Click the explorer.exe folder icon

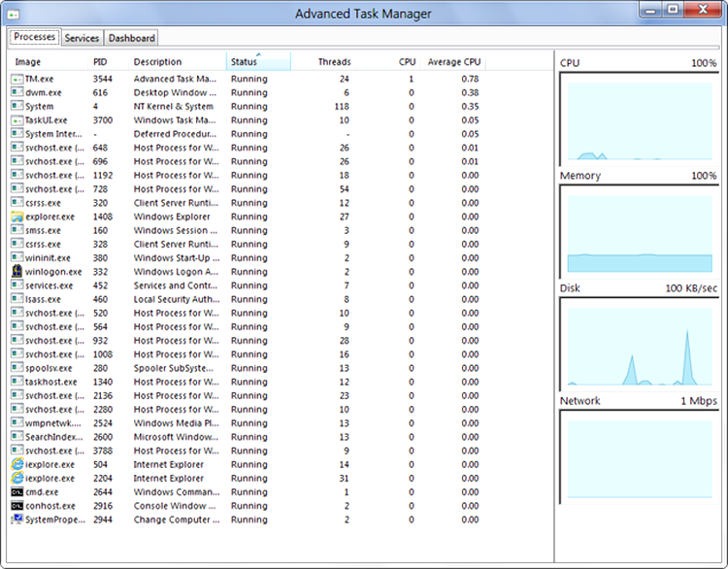click(17, 217)
